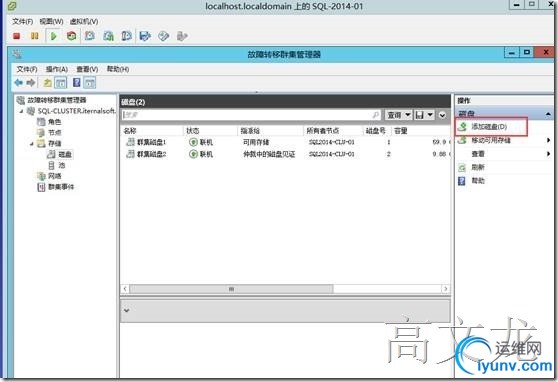The width and height of the screenshot is (558, 382).
Task: Open the 查看 submenu in actions pane
Action: coord(548,154)
